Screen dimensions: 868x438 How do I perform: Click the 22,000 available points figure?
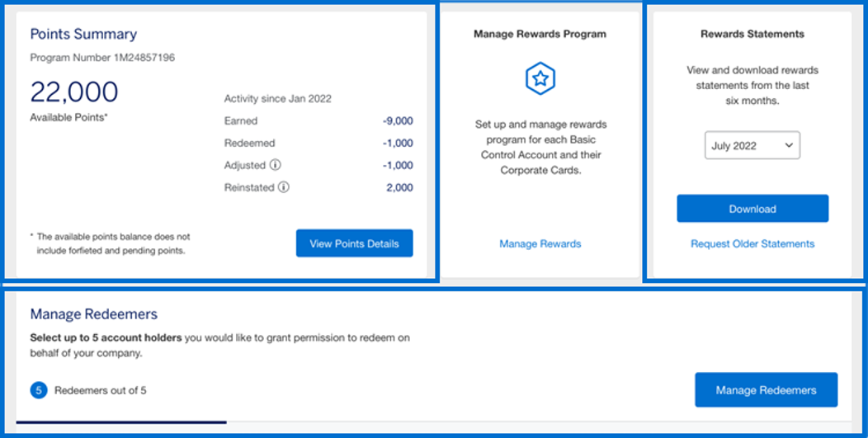[74, 92]
